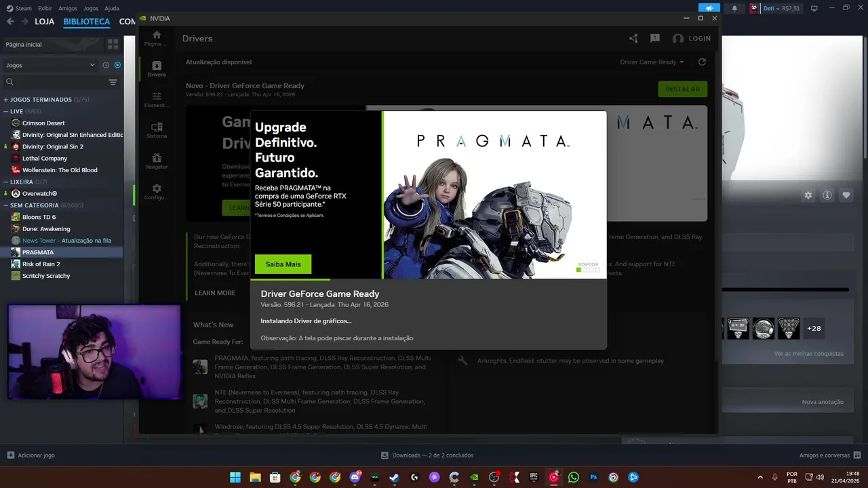Open the Driver Game Ready dropdown
Viewport: 868px width, 488px height.
(x=652, y=62)
